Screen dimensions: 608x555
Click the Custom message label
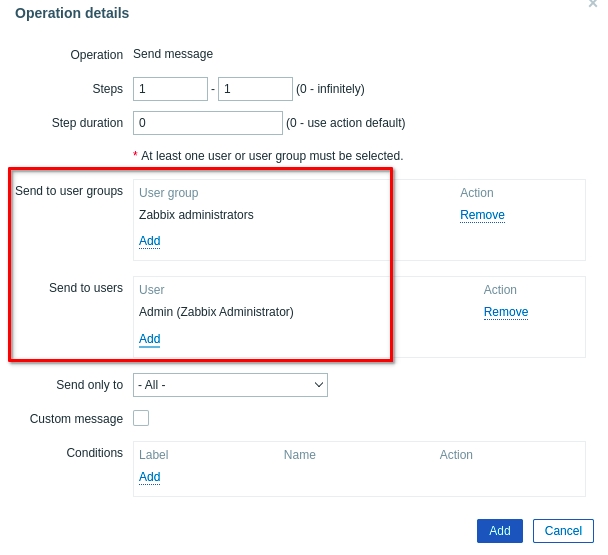[76, 419]
